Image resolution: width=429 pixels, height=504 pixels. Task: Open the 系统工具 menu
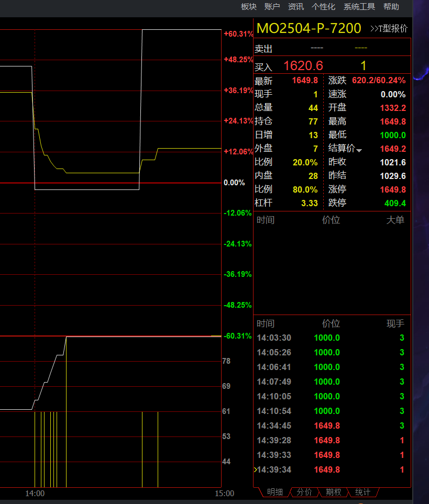(x=359, y=7)
